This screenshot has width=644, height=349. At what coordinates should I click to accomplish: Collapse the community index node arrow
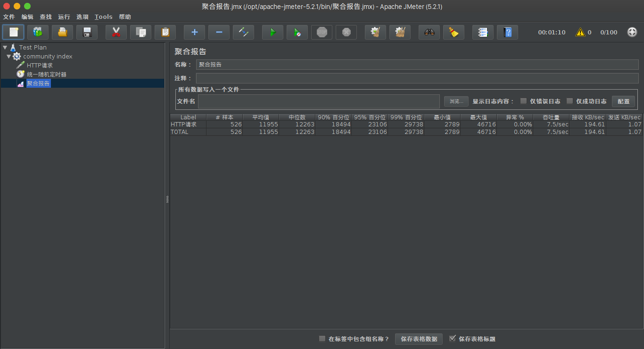click(8, 56)
